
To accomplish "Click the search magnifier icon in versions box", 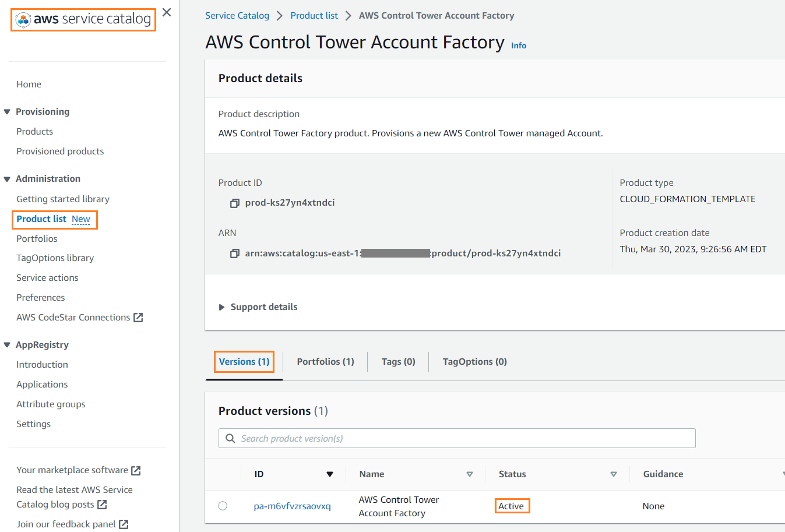I will pyautogui.click(x=231, y=438).
